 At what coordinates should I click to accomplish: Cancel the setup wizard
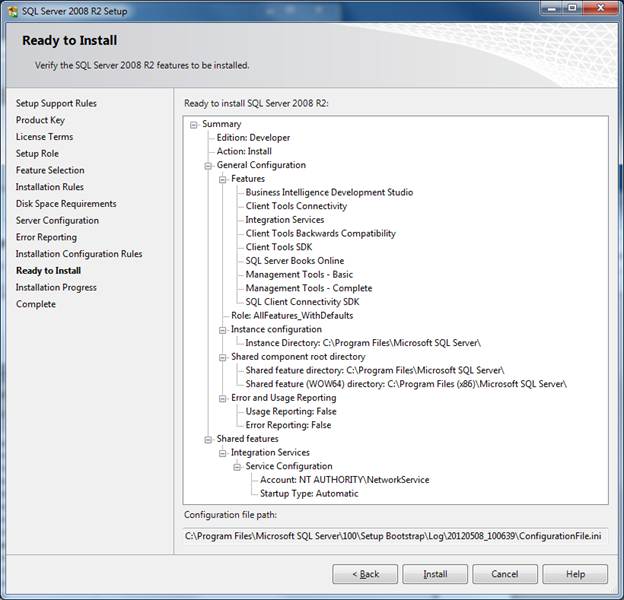[505, 574]
